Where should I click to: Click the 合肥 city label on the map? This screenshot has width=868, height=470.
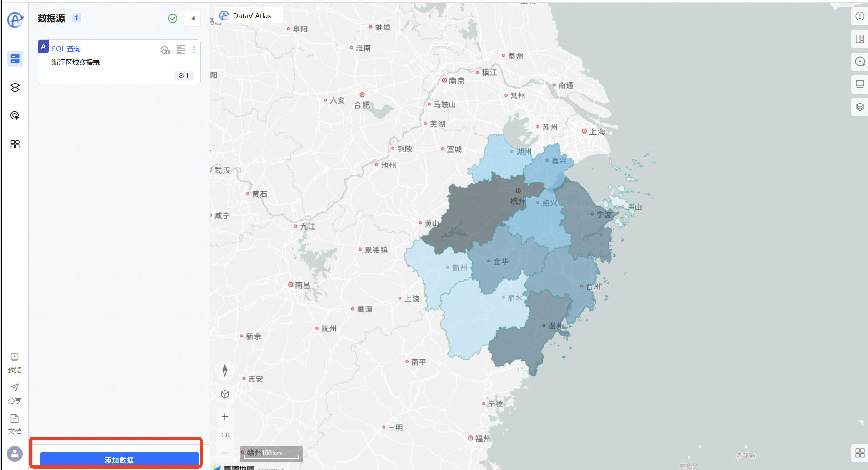[x=362, y=105]
